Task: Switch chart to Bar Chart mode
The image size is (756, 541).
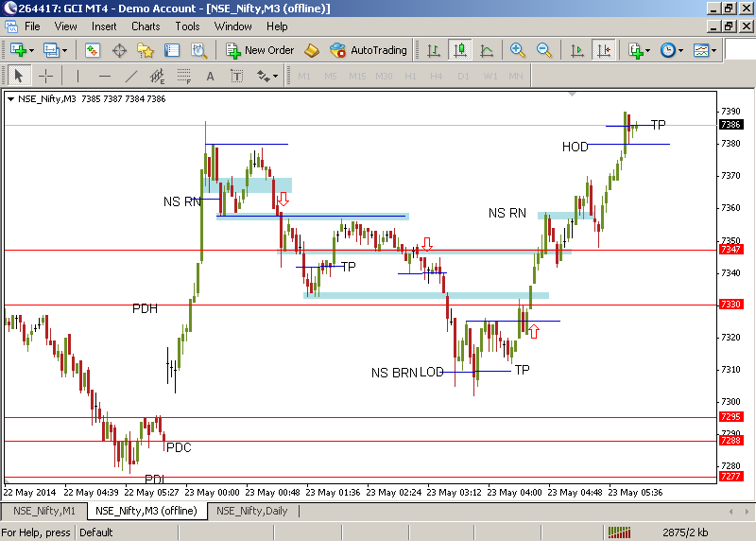Action: [x=434, y=50]
